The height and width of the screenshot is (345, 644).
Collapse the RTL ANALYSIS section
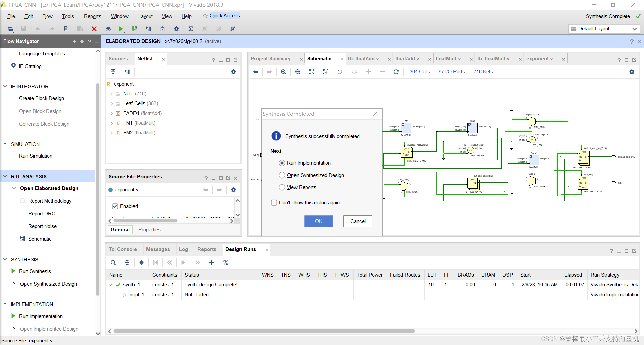(5, 176)
